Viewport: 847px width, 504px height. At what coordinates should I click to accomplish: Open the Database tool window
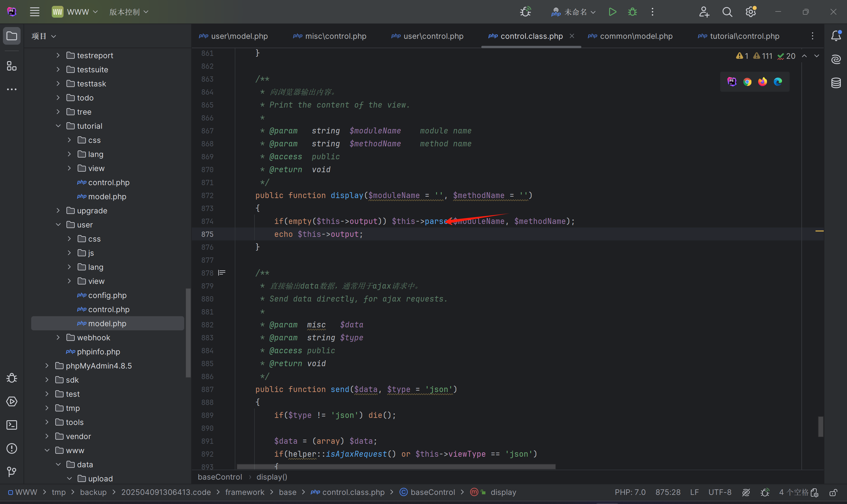click(836, 83)
